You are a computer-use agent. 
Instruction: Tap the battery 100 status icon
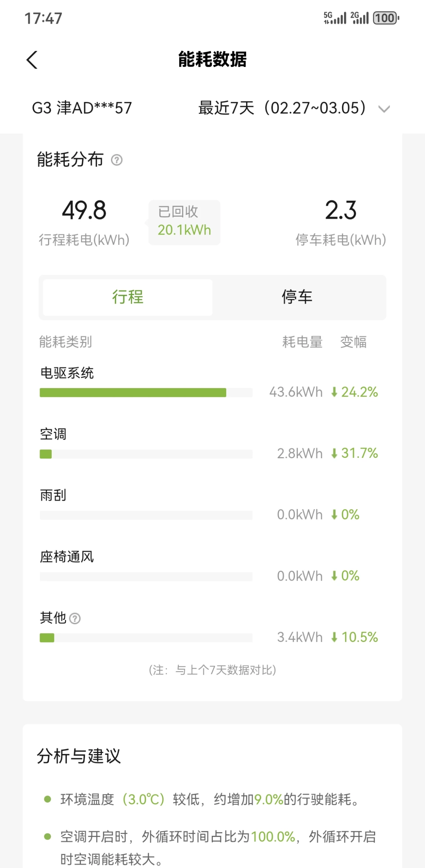tap(386, 18)
